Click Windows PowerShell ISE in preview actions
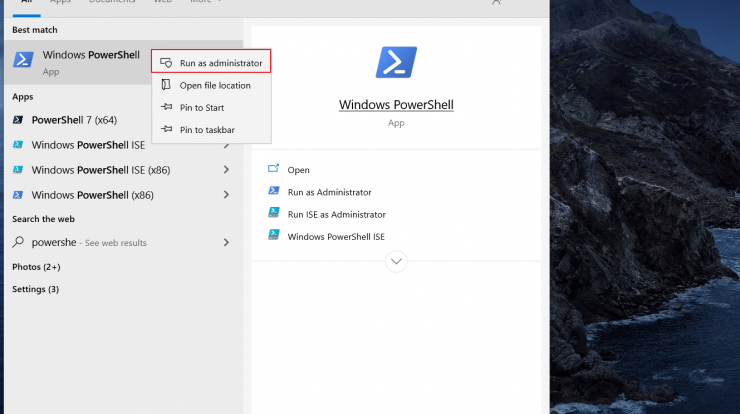740x414 pixels. (x=336, y=237)
